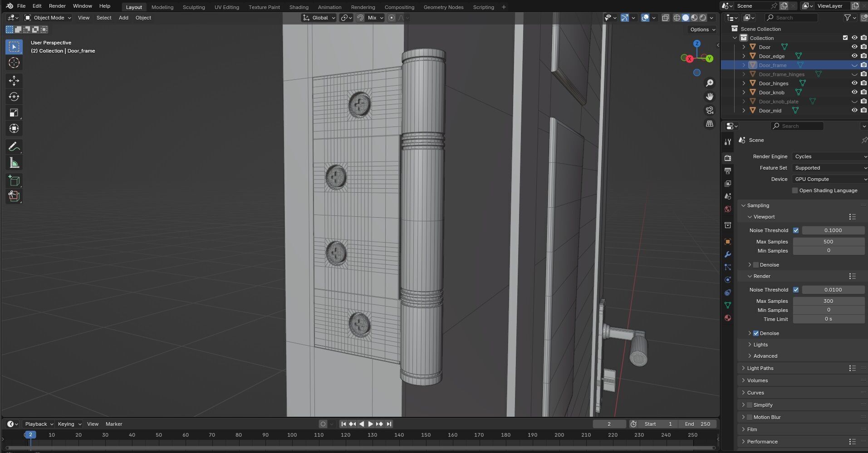
Task: Hide Door_knob object in viewport
Action: tap(854, 92)
